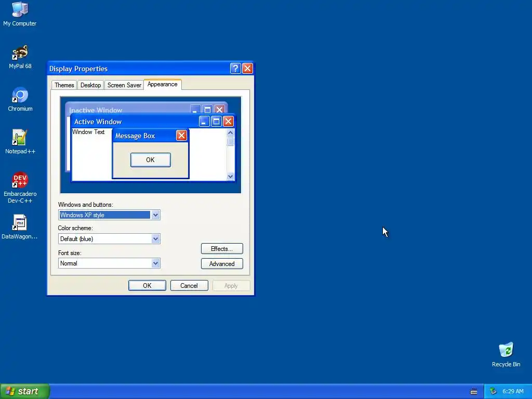Viewport: 532px width, 399px height.
Task: Click the Window Text label in preview
Action: 88,132
